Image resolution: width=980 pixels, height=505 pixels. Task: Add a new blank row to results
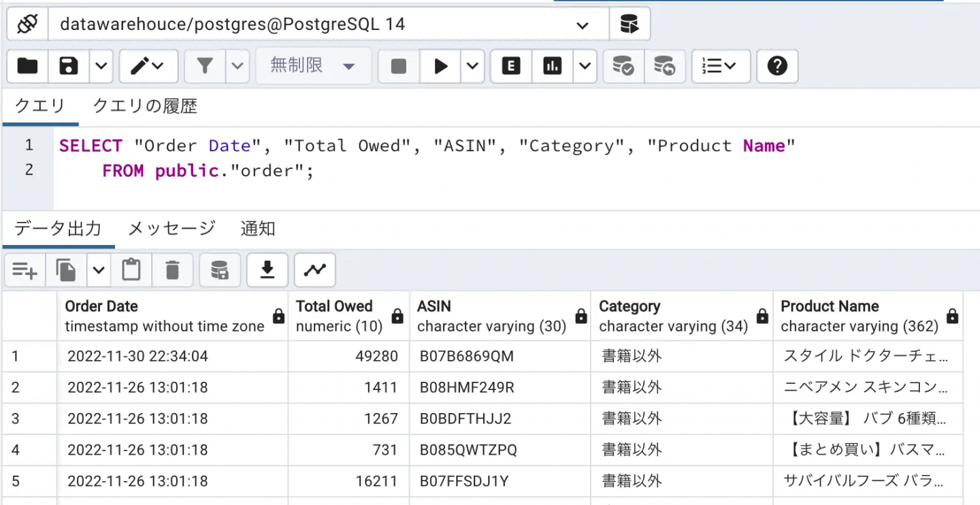coord(24,270)
